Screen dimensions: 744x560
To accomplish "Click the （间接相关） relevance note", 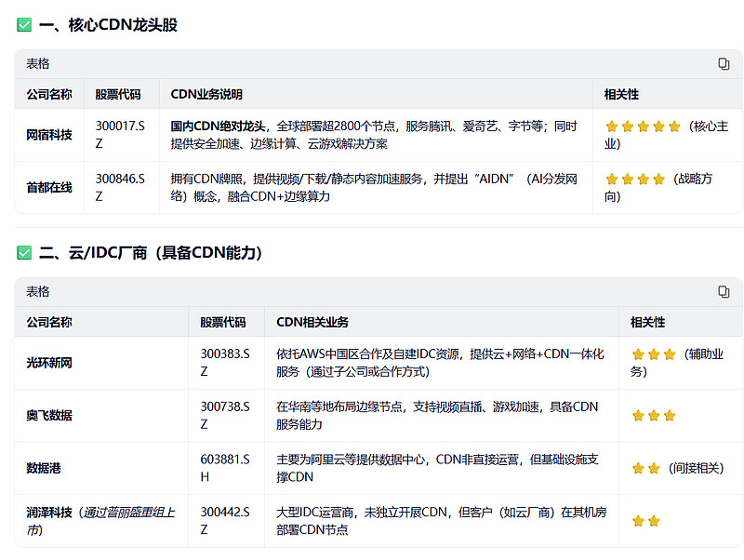I will pos(696,469).
